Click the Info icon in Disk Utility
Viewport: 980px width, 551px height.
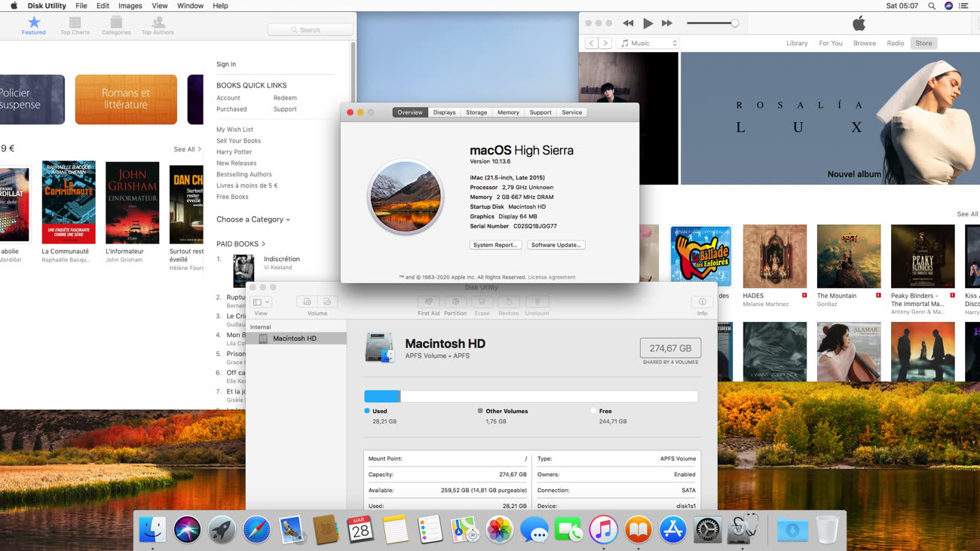702,302
